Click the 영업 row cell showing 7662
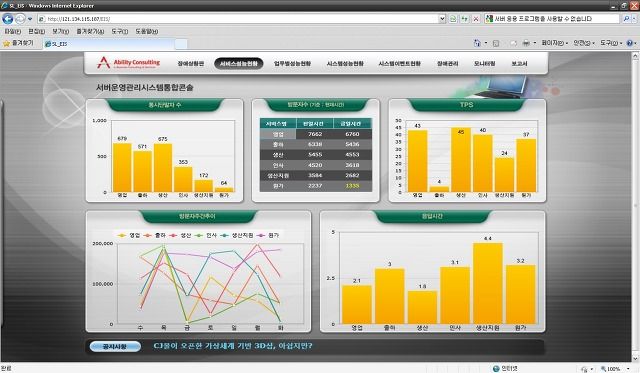The image size is (640, 373). pyautogui.click(x=315, y=134)
